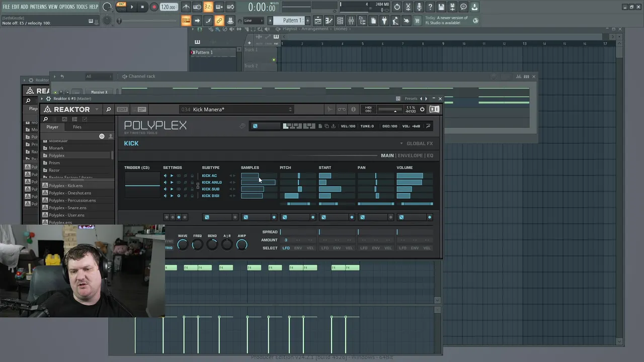Open the TOOLS menu

(x=82, y=7)
